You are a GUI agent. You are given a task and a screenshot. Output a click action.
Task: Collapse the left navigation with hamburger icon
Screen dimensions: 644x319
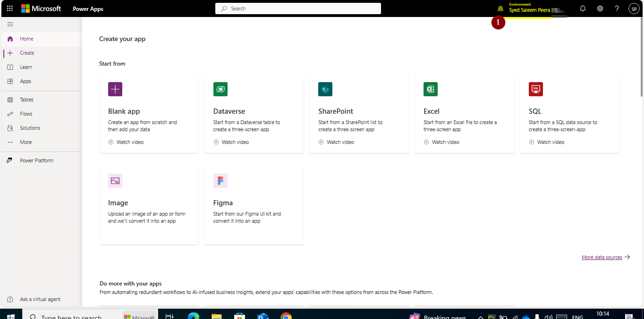point(10,24)
